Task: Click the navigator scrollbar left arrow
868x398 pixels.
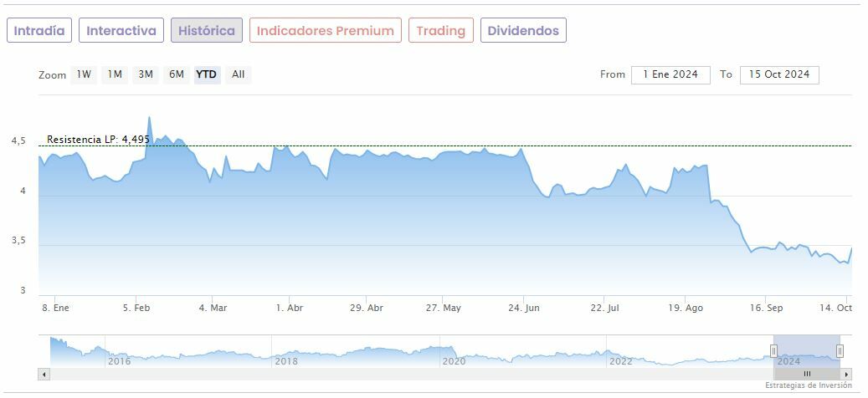Action: tap(44, 374)
